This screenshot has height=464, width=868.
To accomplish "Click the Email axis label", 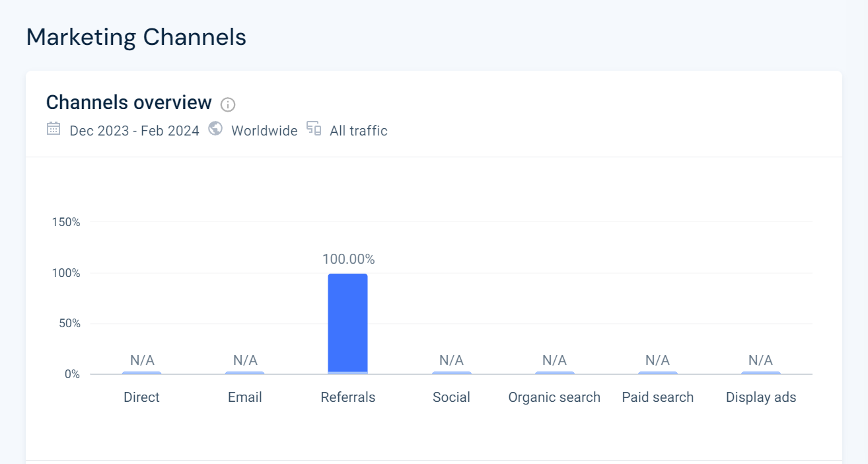I will [245, 397].
